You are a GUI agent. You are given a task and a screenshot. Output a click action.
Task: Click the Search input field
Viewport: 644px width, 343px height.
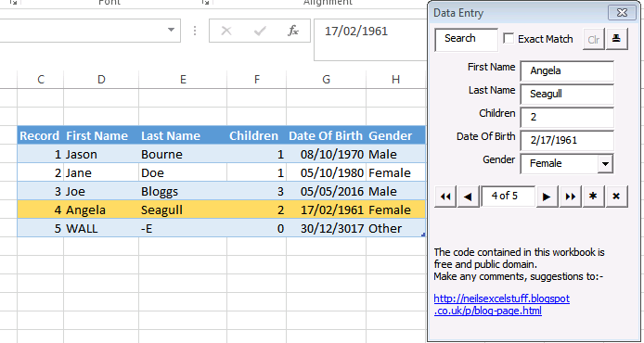466,39
